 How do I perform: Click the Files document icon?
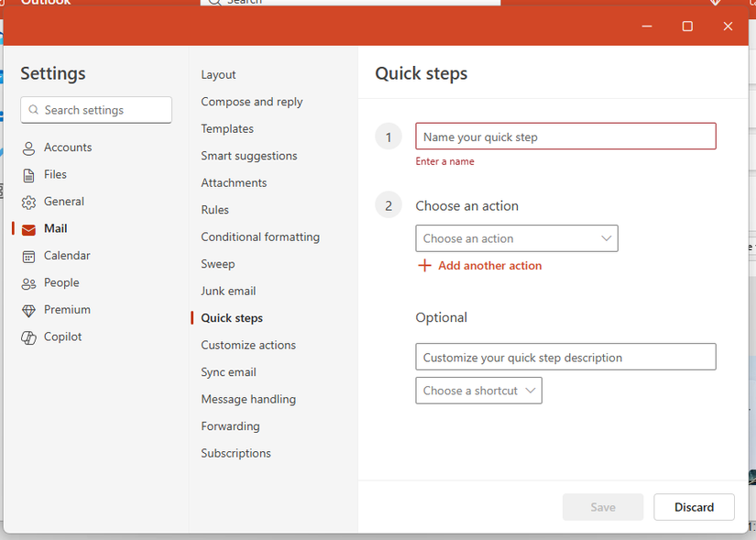(28, 175)
